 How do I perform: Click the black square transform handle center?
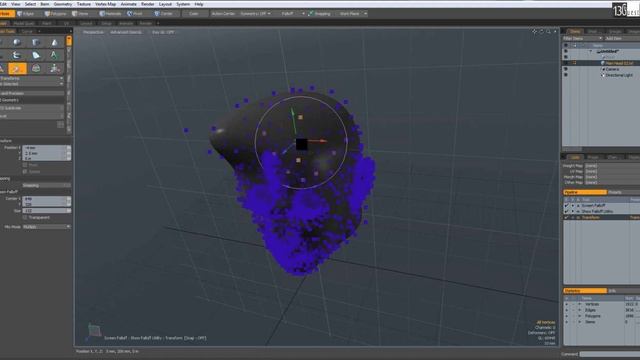301,144
